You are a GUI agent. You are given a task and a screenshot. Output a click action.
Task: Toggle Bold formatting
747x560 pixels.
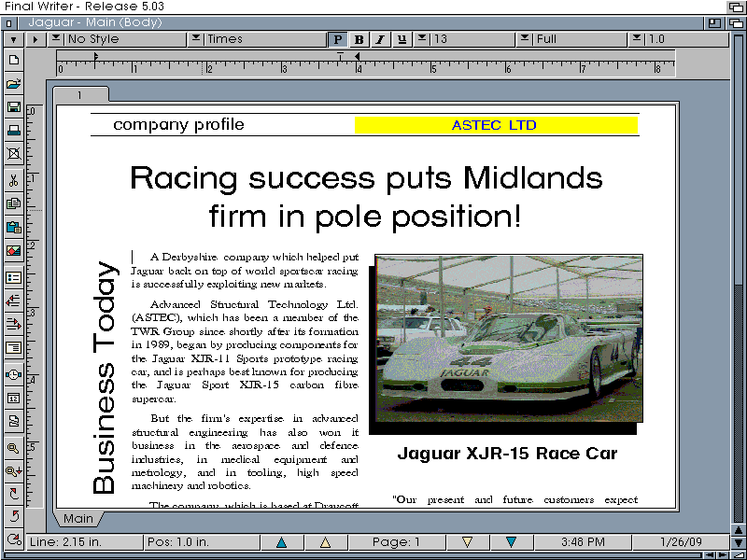tap(359, 39)
